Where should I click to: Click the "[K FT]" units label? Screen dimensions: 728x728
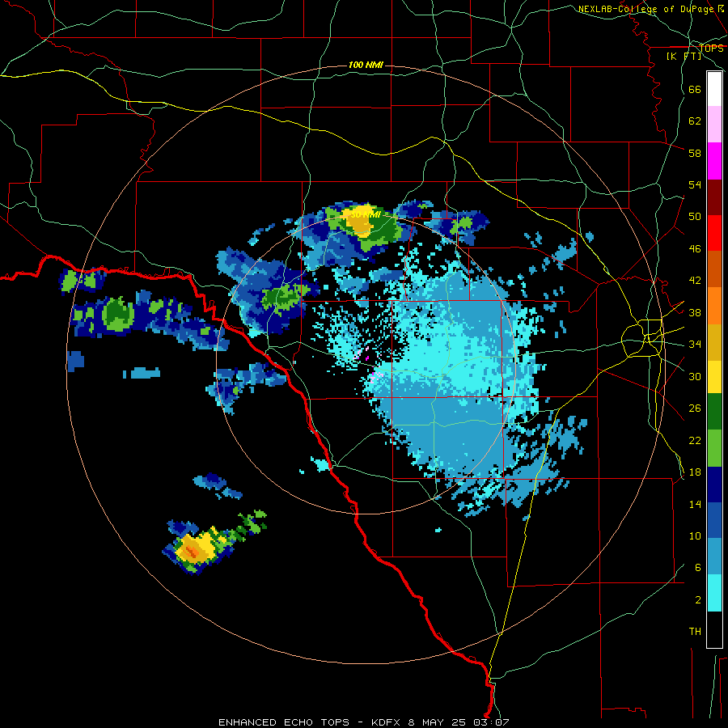coord(684,56)
